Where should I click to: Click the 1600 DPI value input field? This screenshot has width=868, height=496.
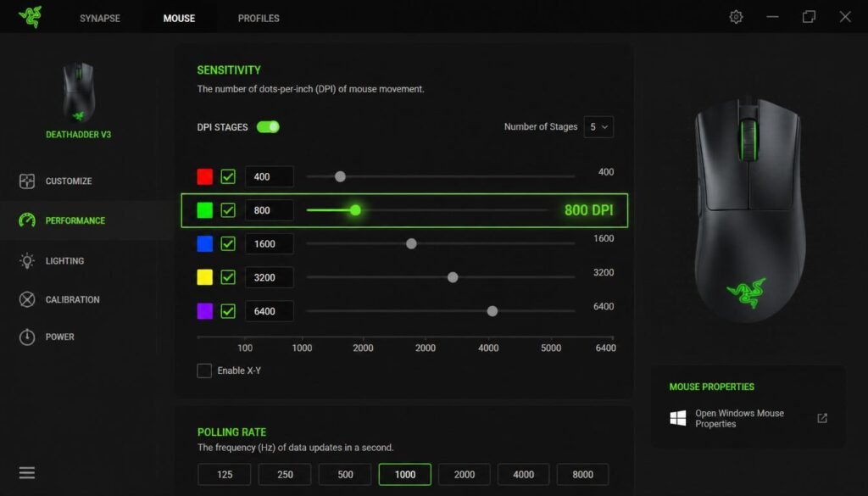click(269, 243)
